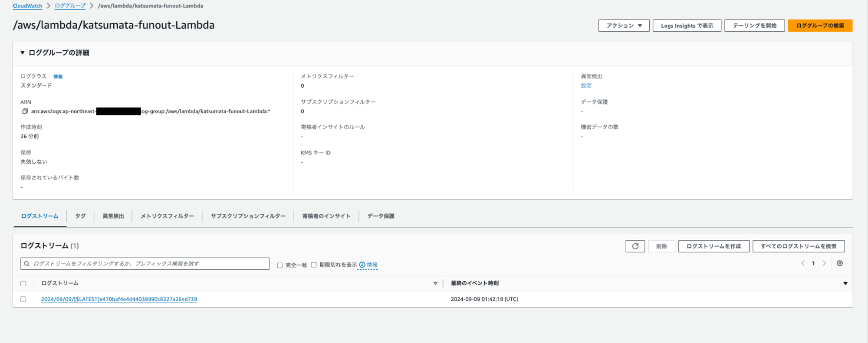
Task: Click the orange ロググループの検索 button
Action: pos(820,26)
